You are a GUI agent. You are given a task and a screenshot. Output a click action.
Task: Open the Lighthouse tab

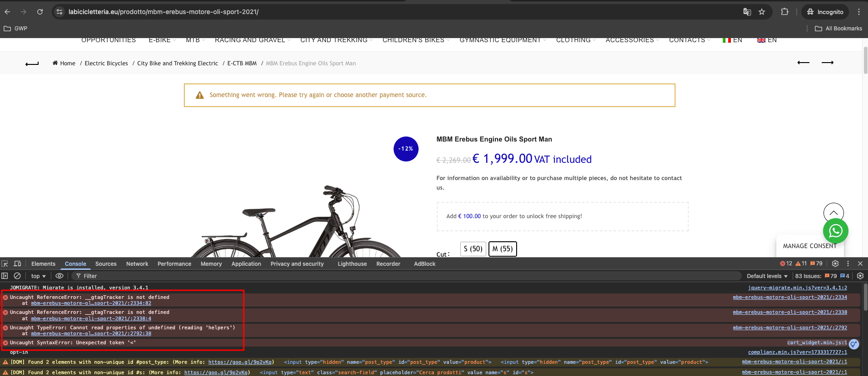click(352, 264)
